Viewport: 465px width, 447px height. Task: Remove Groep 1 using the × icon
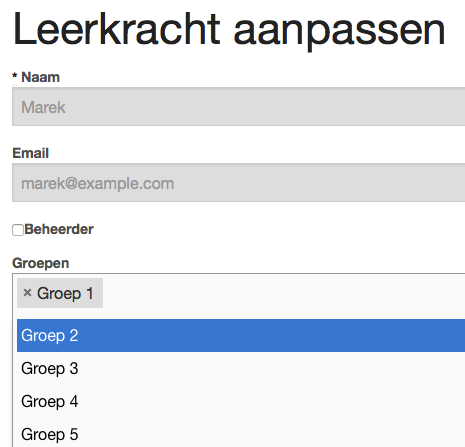point(27,293)
